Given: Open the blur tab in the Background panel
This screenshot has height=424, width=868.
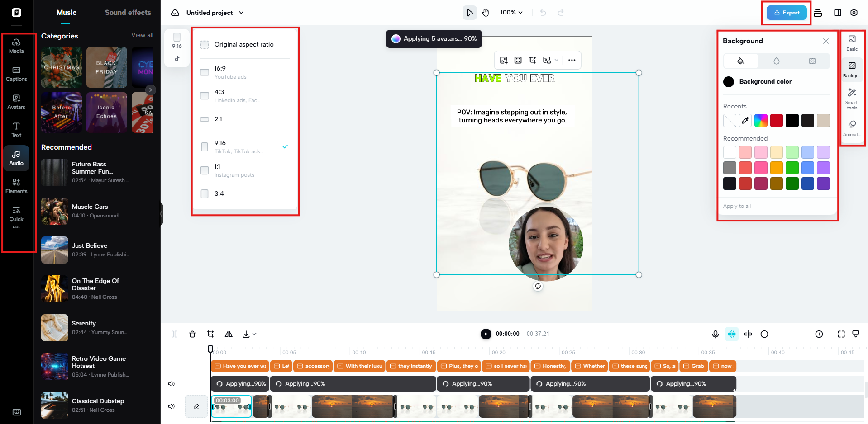Looking at the screenshot, I should click(777, 61).
